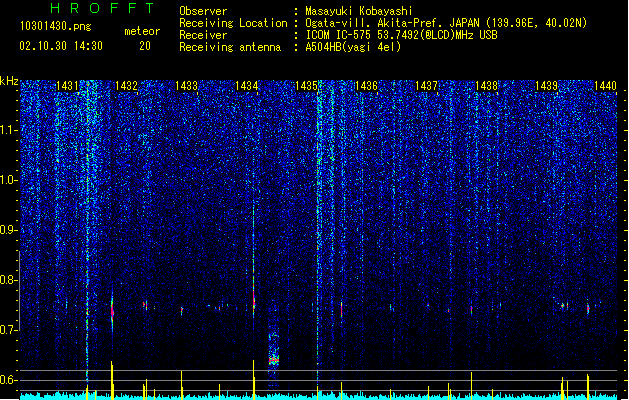Viewport: 629px width, 400px height.
Task: Click the 1.0 kHz frequency axis label
Action: [x=8, y=180]
